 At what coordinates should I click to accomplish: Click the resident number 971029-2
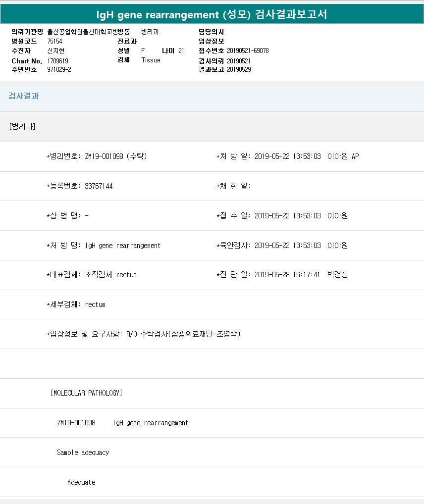pos(59,69)
